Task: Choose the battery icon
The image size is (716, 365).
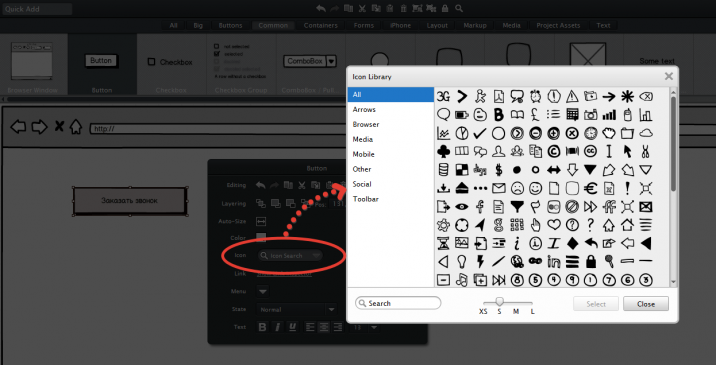Action: pos(462,115)
